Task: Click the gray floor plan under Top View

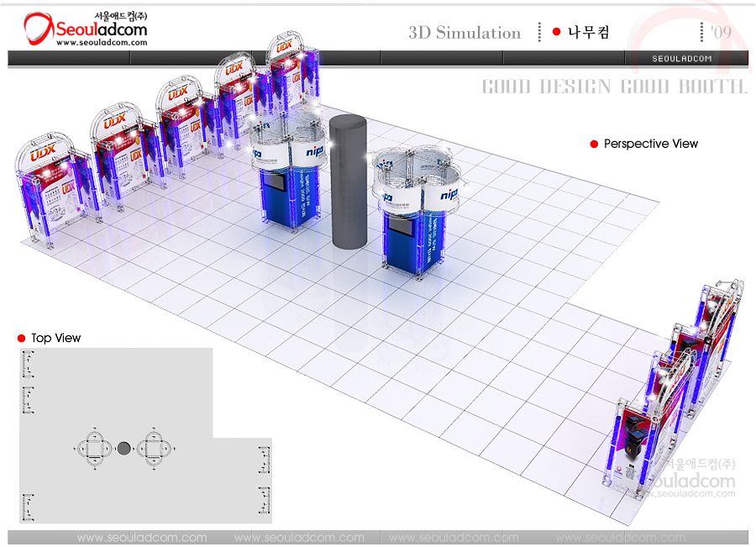Action: (145, 435)
